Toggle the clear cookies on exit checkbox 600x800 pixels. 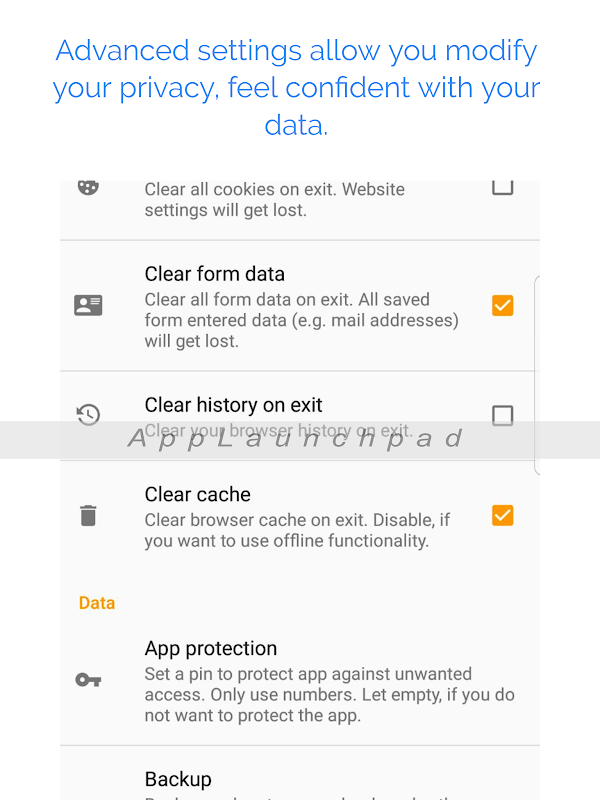click(x=502, y=186)
